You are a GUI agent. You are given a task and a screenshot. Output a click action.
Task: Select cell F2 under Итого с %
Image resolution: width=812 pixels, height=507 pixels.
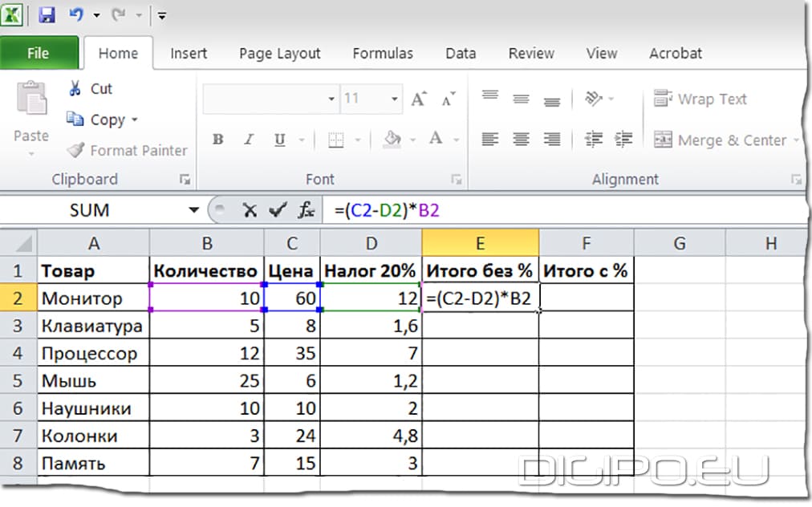pos(586,298)
